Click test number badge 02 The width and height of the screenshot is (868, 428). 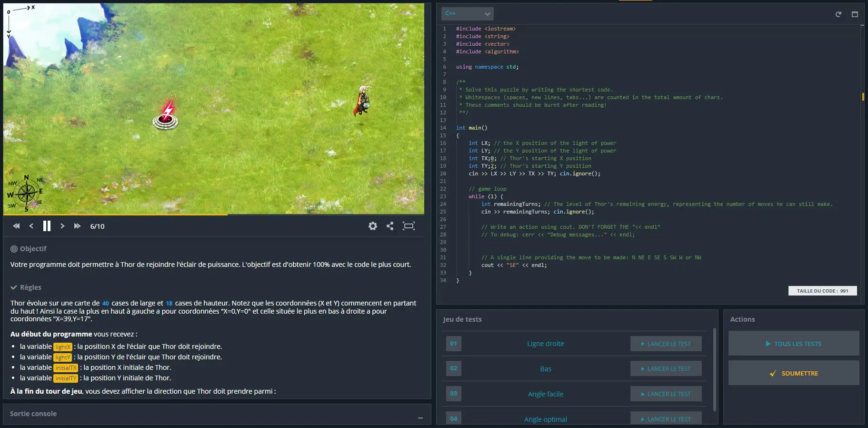(453, 368)
